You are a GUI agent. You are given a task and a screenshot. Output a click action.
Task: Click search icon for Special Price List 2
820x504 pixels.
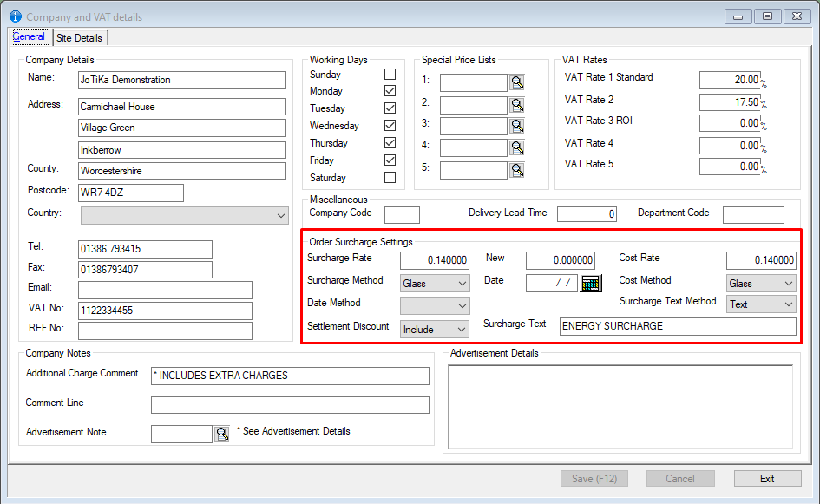[517, 104]
